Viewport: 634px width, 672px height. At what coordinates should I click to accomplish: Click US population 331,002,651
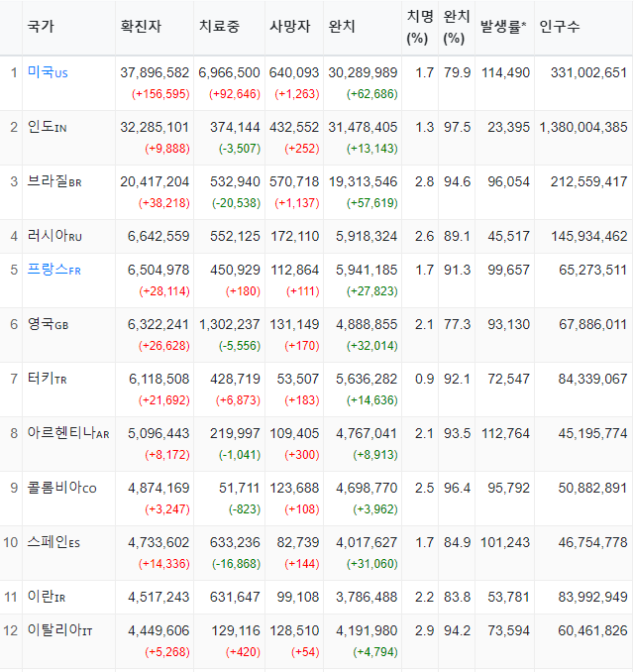coord(589,72)
